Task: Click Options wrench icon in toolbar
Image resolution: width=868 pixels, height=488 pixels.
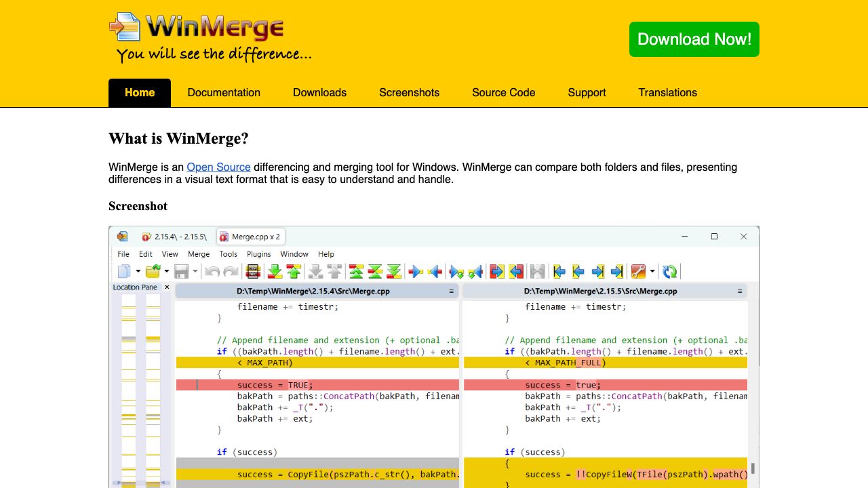Action: (x=637, y=272)
